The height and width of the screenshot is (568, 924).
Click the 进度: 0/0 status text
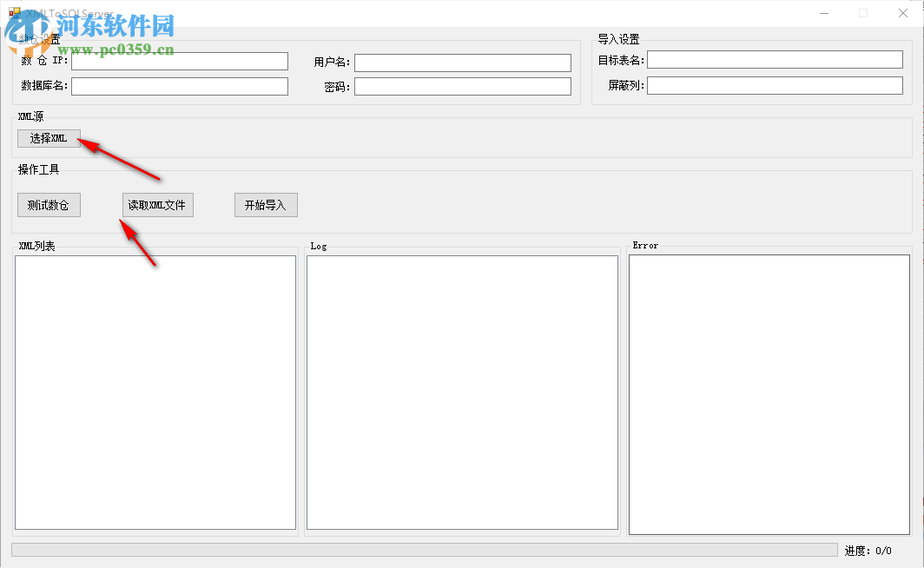[867, 550]
